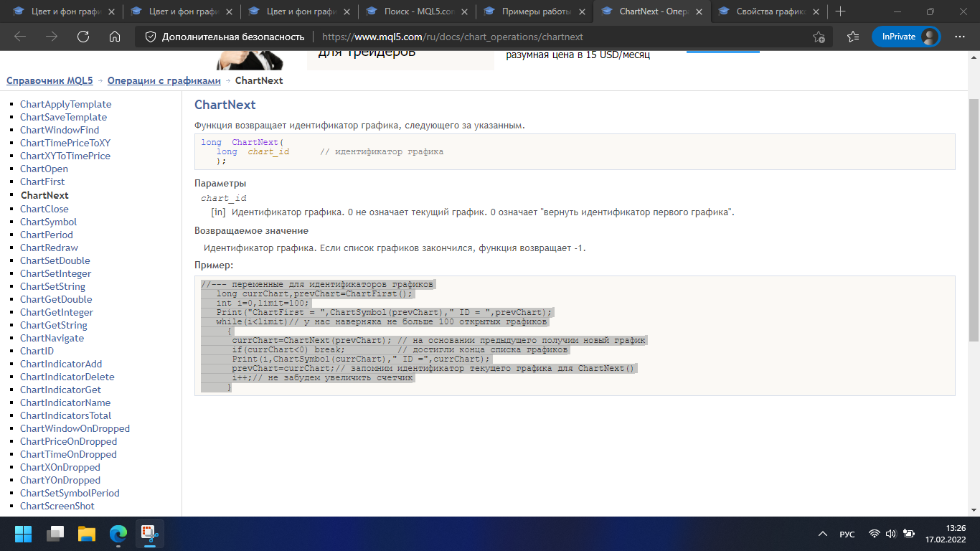This screenshot has width=980, height=551.
Task: Open ChartRedraw in sidebar
Action: (x=49, y=248)
